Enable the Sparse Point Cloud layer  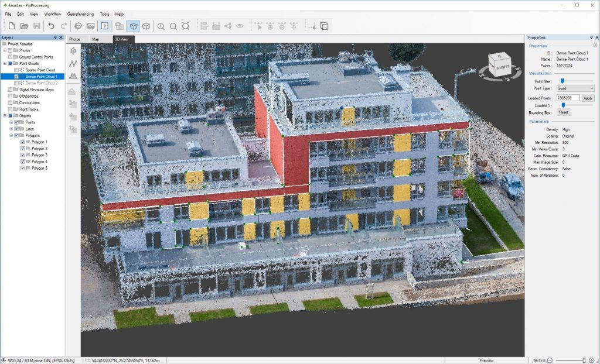click(18, 71)
